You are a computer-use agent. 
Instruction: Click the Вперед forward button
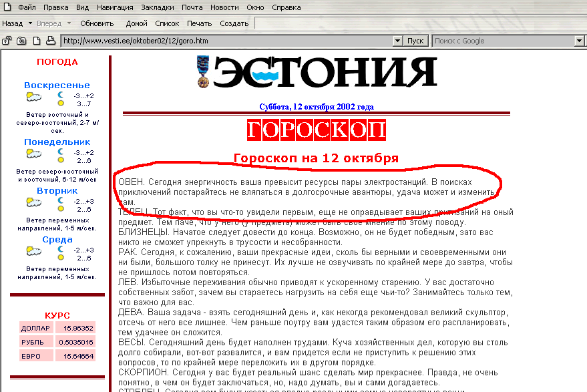point(49,23)
